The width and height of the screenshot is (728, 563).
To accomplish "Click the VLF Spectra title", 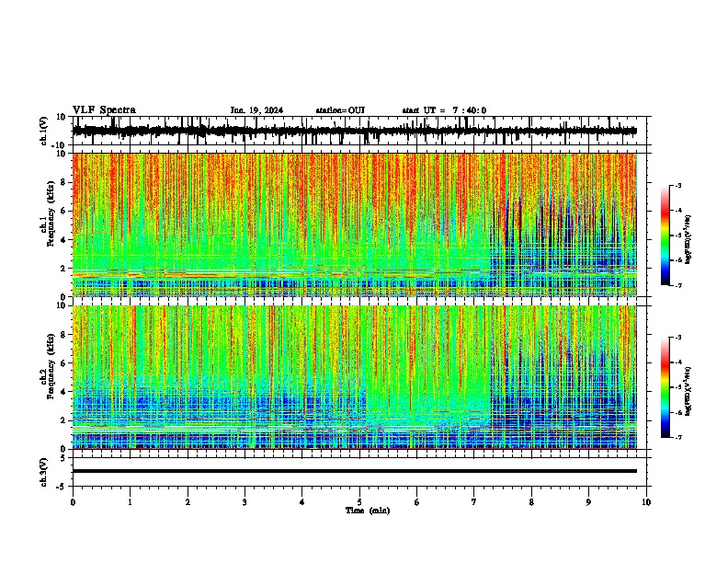I will 104,110.
